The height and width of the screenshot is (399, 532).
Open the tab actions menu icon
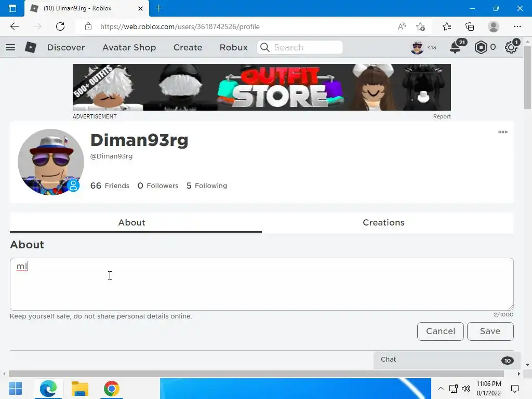12,8
